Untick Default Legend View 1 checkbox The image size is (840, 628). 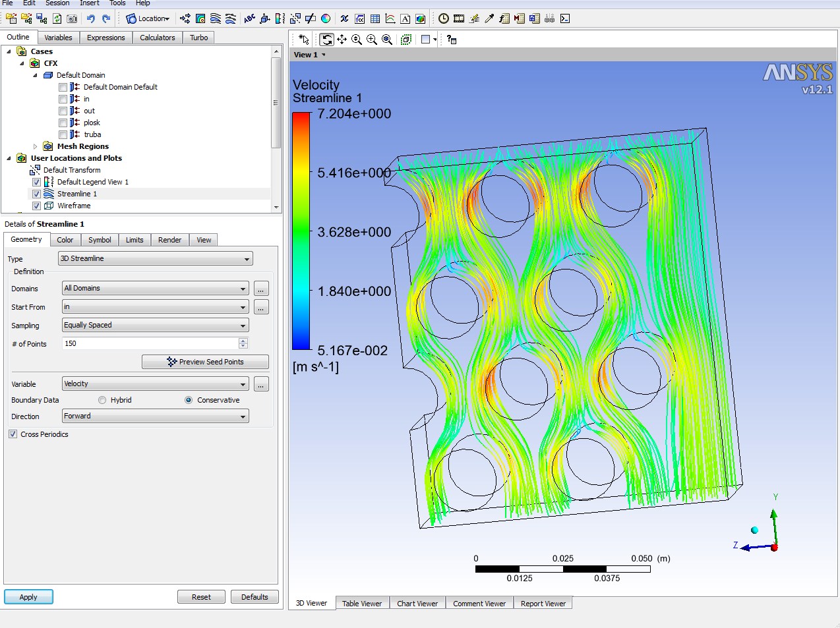36,182
